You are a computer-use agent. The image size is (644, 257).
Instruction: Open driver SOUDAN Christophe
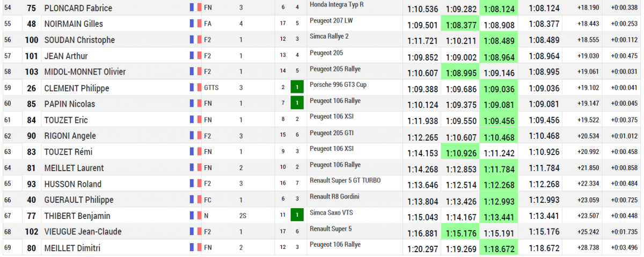point(79,40)
